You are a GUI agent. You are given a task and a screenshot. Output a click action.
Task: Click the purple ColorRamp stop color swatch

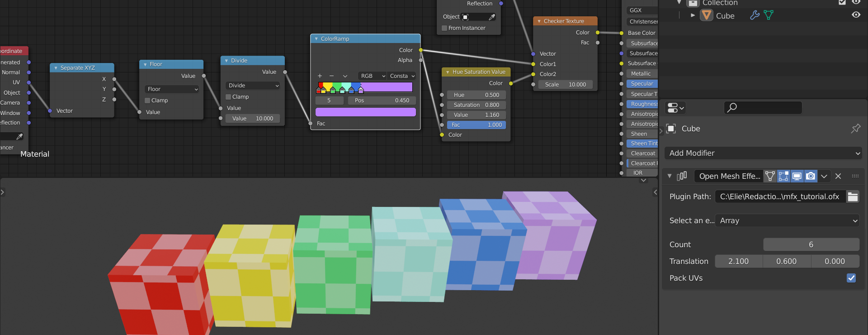coord(365,112)
